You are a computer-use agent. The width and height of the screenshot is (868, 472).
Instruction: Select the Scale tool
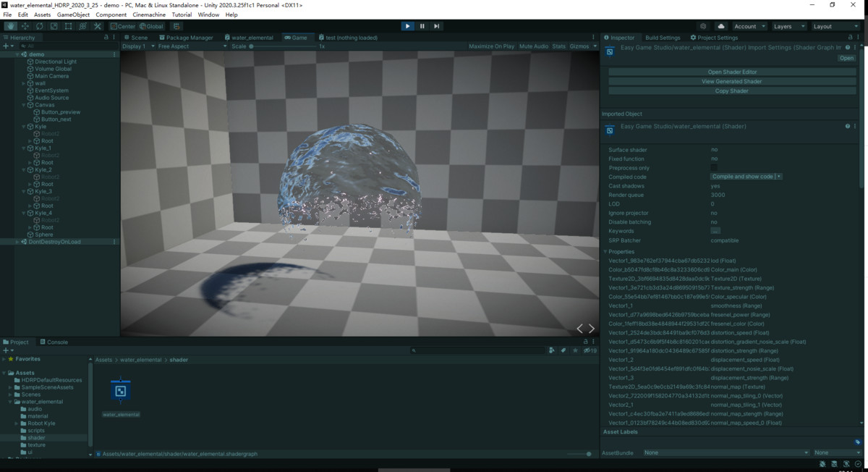(x=55, y=26)
